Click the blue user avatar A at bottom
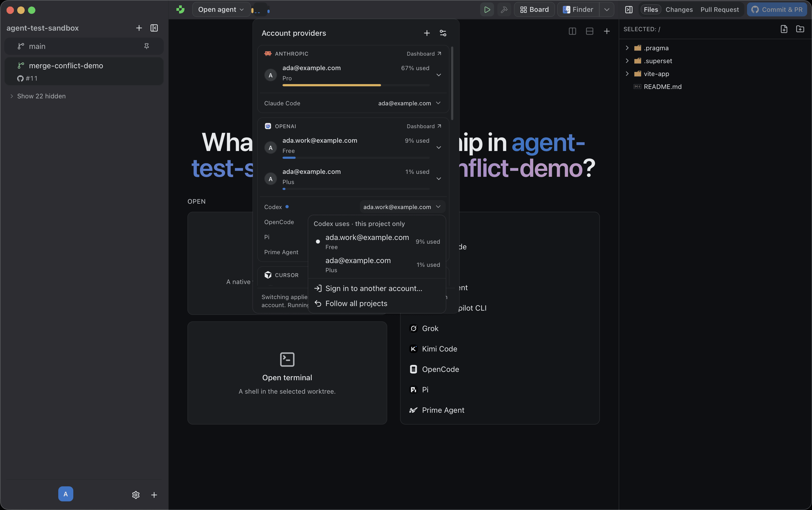The width and height of the screenshot is (812, 510). tap(66, 494)
